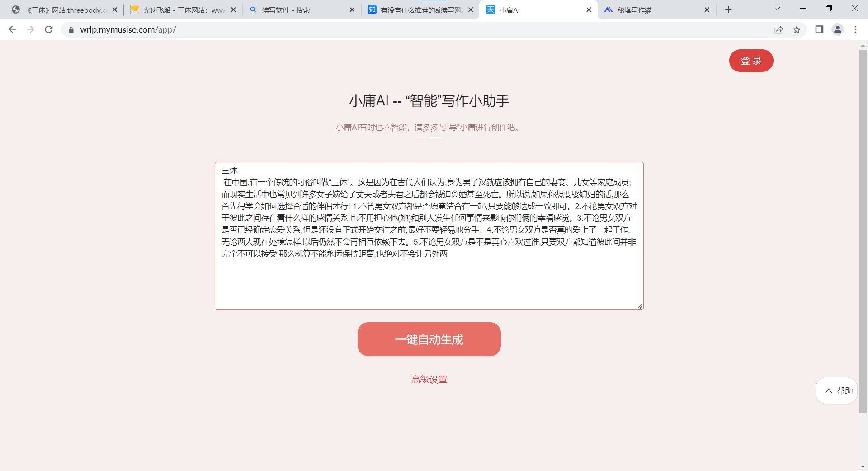Screen dimensions: 868x471
Task: Open a new tab with the plus button
Action: click(x=728, y=10)
